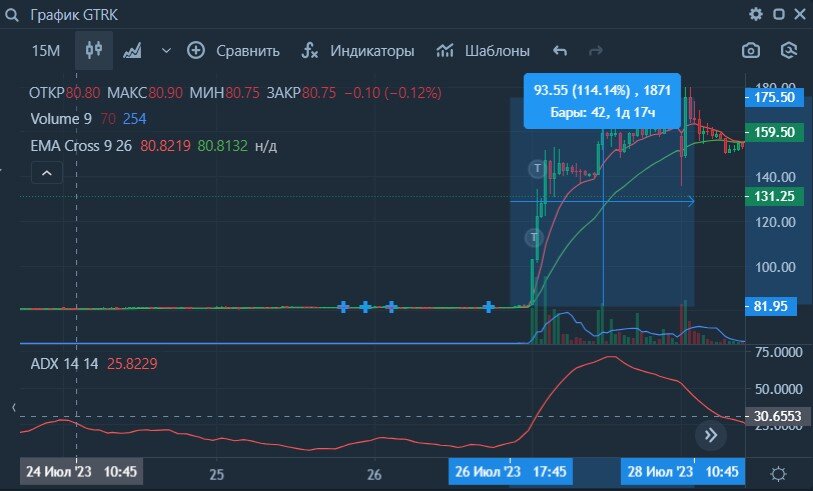Click the Сравнить plus icon
The width and height of the screenshot is (813, 491).
coord(196,50)
